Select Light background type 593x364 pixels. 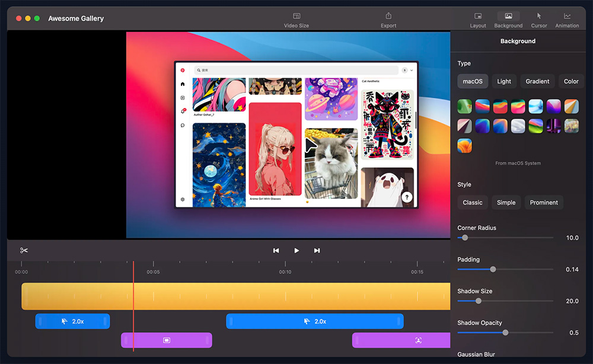(504, 81)
